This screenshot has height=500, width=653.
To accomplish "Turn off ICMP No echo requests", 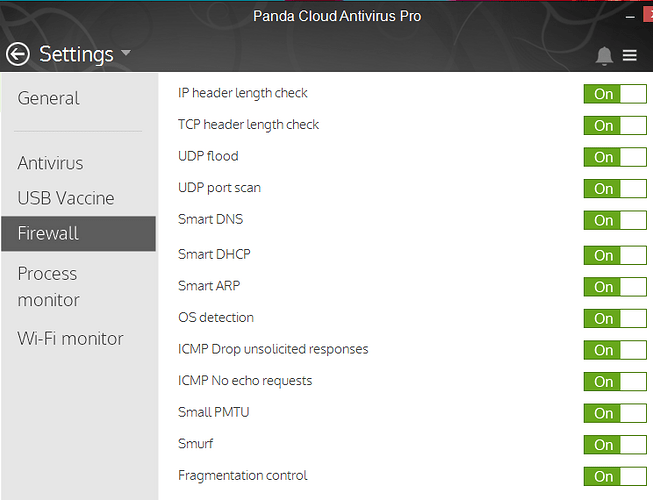I will (x=615, y=381).
